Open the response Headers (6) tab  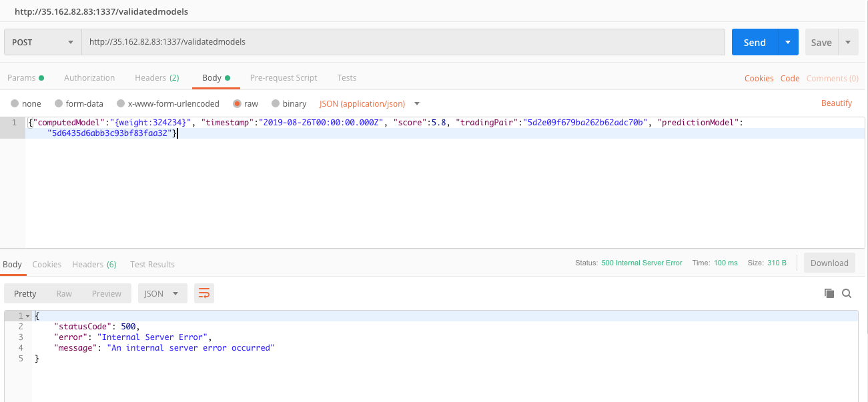94,265
